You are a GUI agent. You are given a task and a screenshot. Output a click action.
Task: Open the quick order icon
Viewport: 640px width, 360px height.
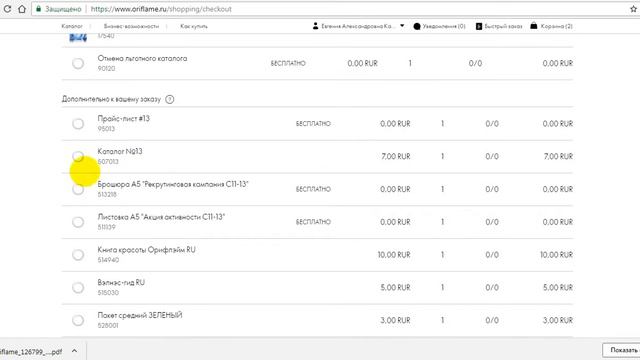(479, 26)
